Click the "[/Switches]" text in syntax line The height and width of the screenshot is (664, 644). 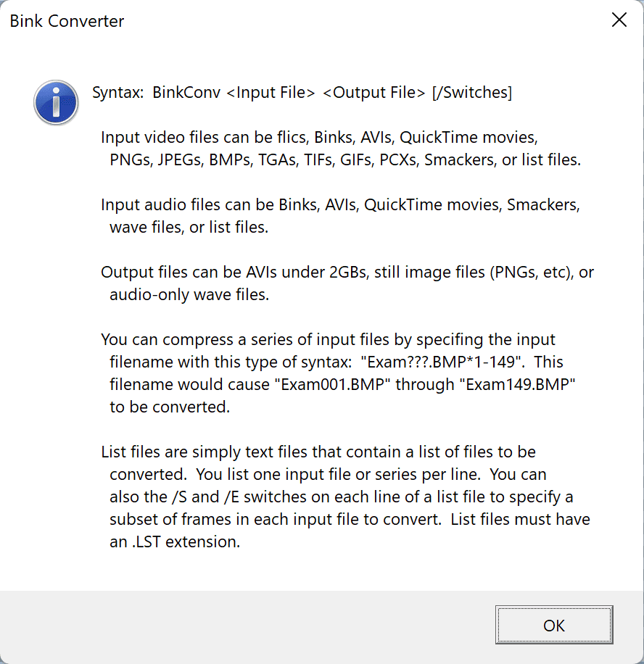coord(472,93)
